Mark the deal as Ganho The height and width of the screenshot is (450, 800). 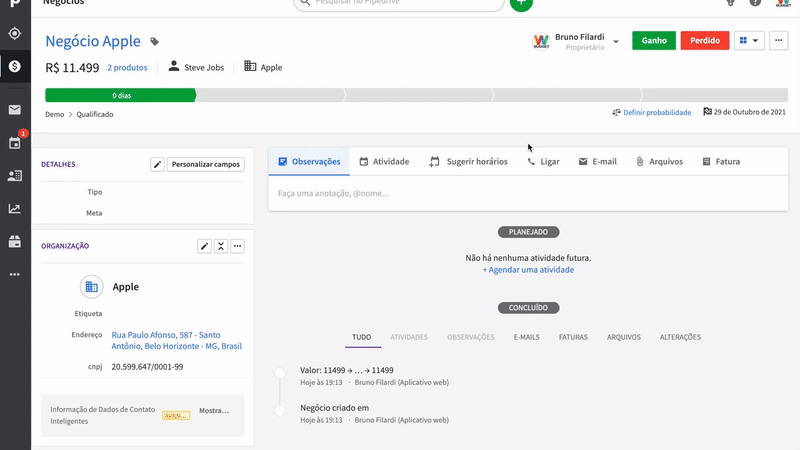[x=654, y=40]
